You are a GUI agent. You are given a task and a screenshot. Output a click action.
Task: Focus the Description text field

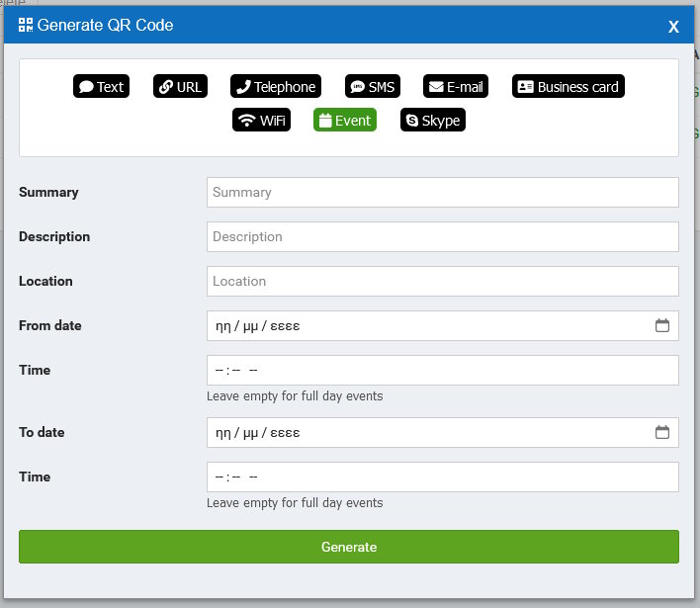(x=442, y=237)
